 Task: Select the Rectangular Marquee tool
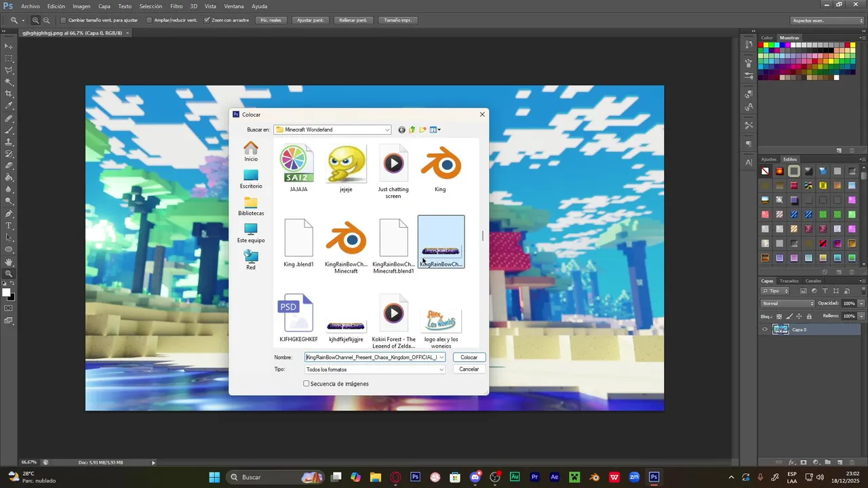point(9,58)
